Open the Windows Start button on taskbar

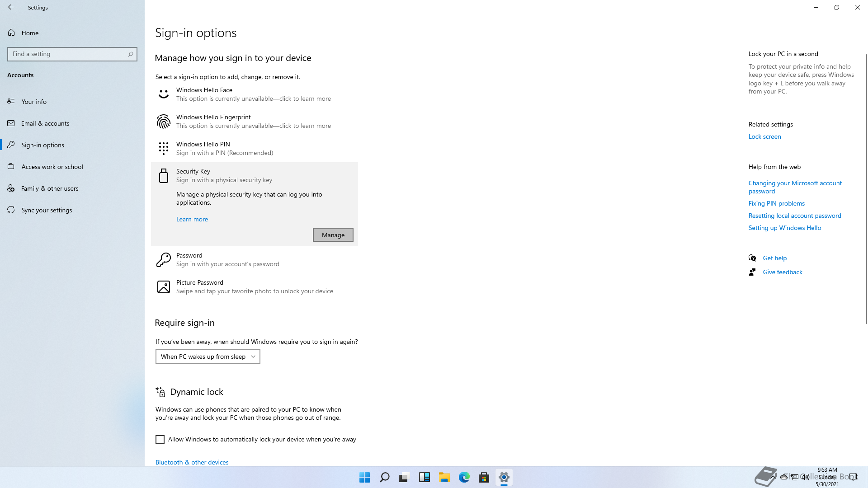[364, 477]
